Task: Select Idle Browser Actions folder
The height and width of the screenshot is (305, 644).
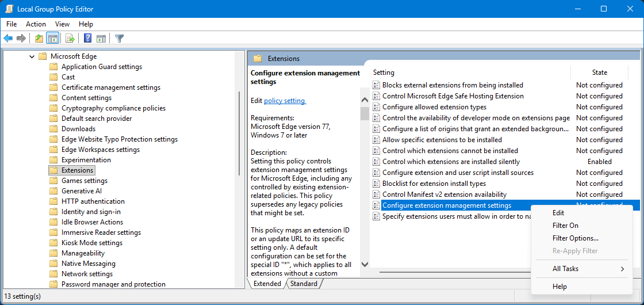Action: [x=92, y=222]
